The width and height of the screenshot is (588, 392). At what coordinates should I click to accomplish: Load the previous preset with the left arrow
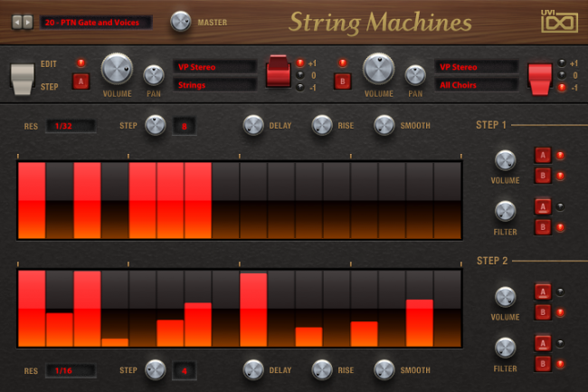click(17, 23)
